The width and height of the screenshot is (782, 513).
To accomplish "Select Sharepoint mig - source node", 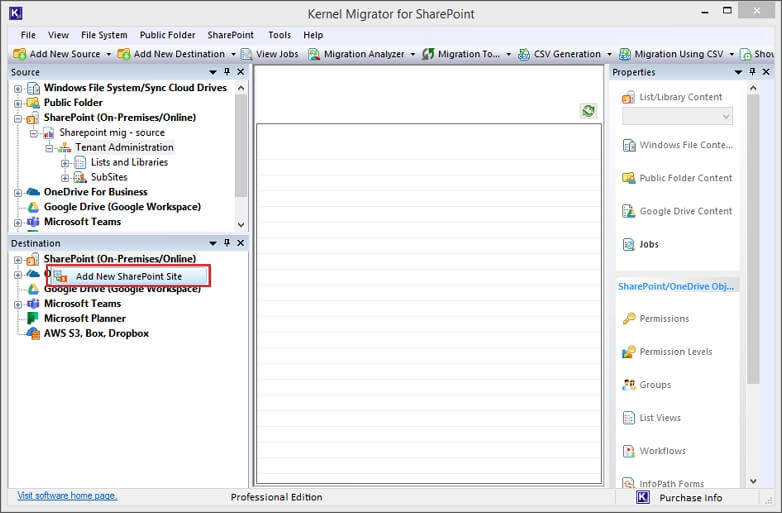I will [x=112, y=133].
